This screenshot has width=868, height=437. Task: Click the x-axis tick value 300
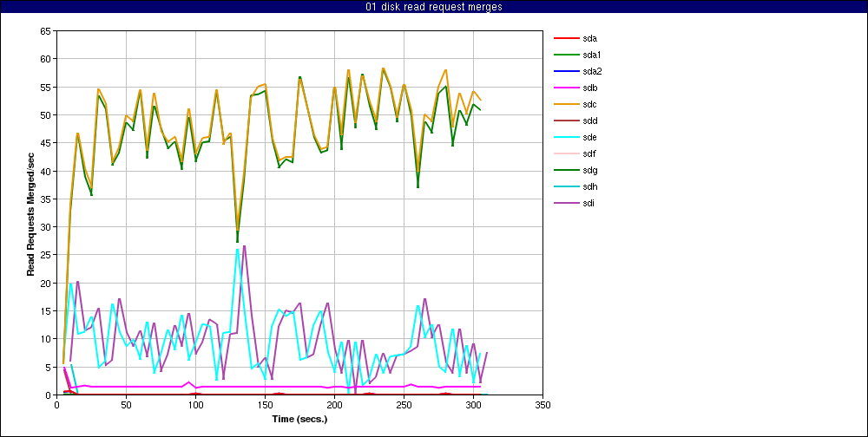(473, 404)
